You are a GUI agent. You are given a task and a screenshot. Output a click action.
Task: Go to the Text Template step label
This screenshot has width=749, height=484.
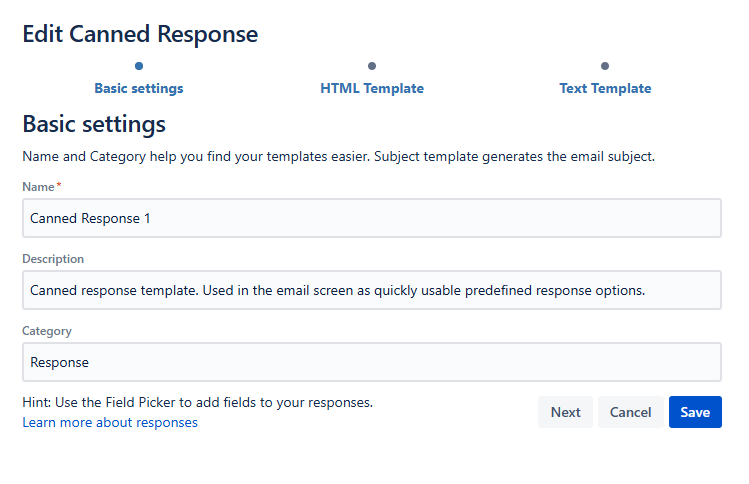[605, 88]
